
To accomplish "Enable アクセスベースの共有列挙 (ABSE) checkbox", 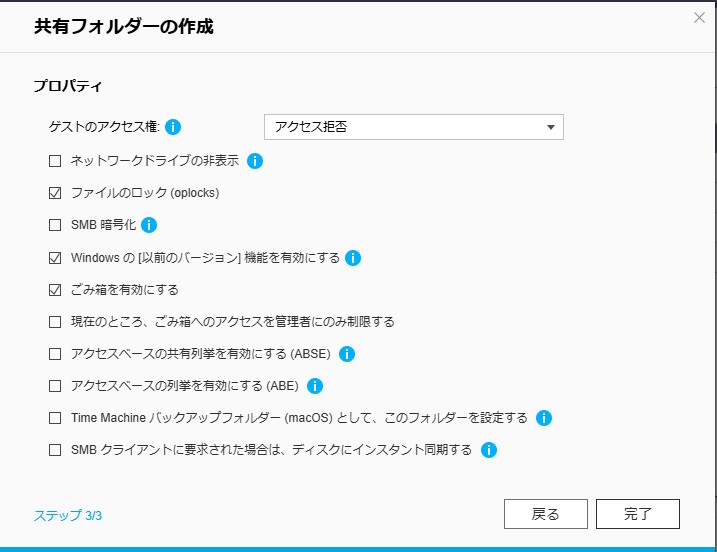I will click(x=55, y=354).
